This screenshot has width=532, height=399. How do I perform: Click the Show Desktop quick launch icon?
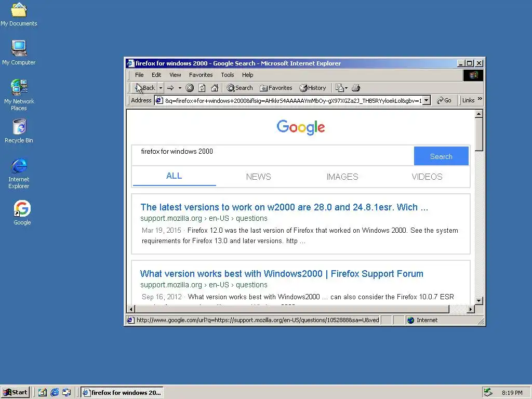pos(43,393)
